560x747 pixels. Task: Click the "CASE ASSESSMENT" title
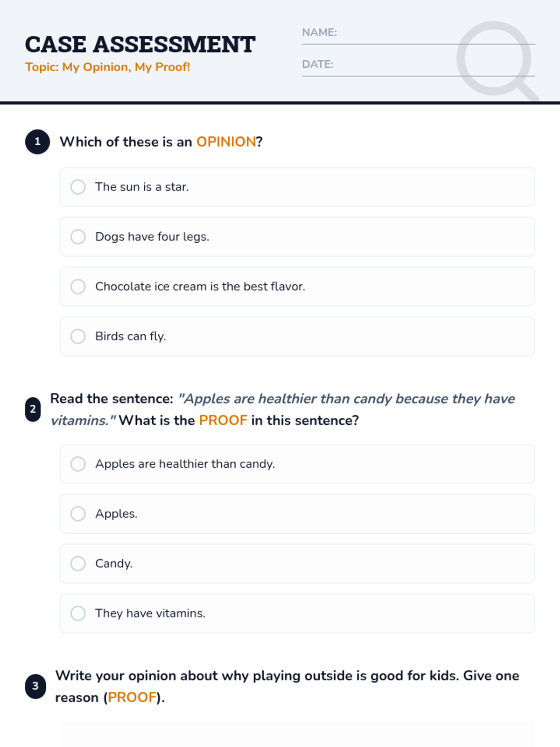(x=140, y=45)
